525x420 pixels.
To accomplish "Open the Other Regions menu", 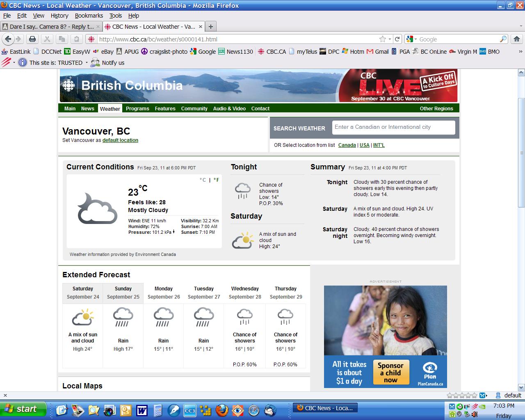I will coord(436,108).
